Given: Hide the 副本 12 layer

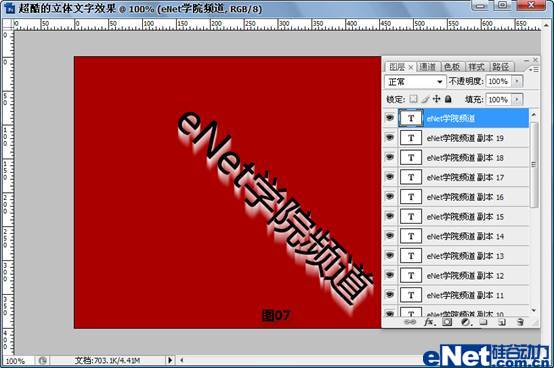Looking at the screenshot, I should click(x=390, y=274).
